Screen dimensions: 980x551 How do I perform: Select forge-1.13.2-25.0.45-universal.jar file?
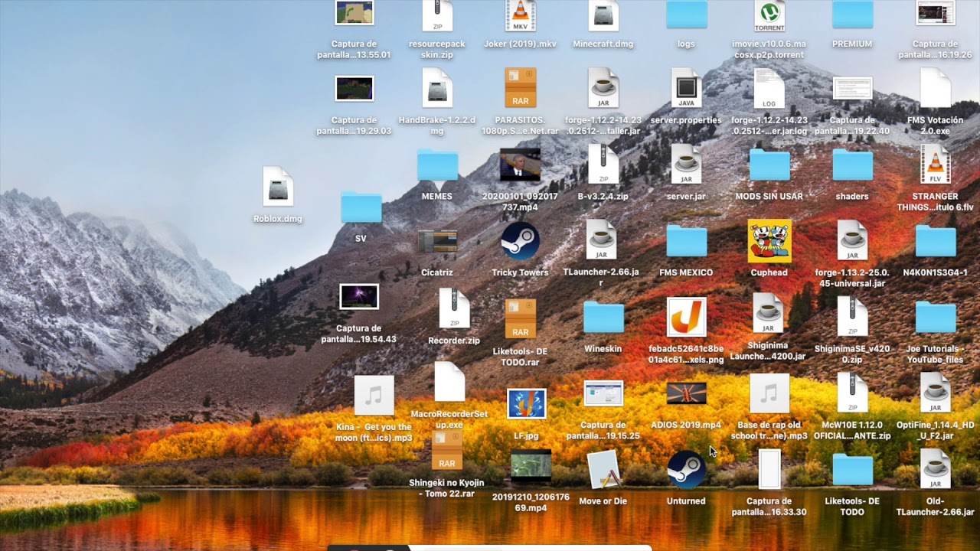(853, 240)
